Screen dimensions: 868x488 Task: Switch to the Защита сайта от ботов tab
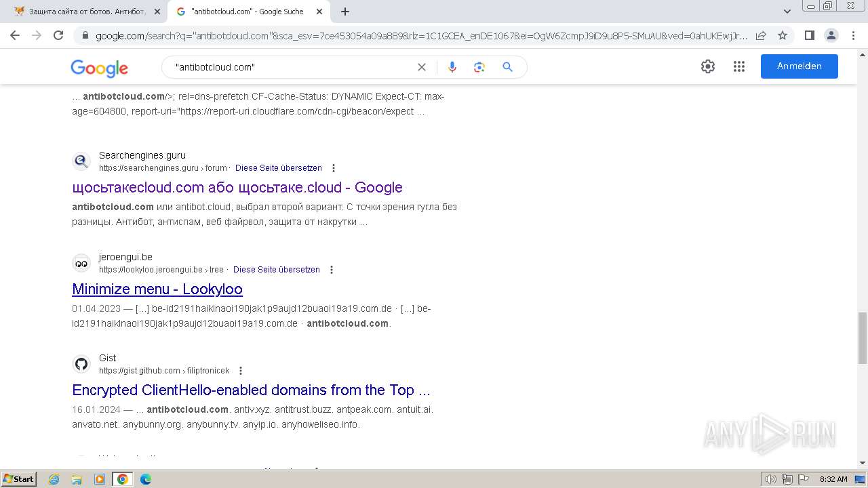[87, 12]
